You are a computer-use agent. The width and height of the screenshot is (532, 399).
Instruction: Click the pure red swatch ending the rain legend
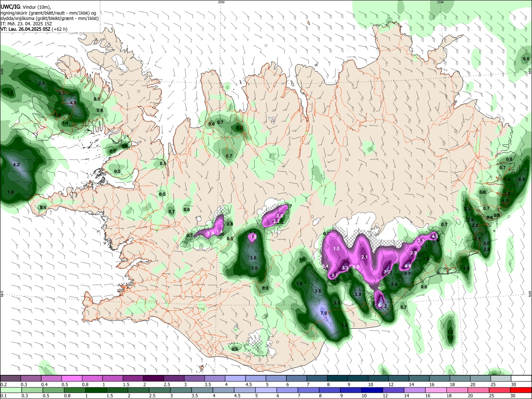(521, 390)
